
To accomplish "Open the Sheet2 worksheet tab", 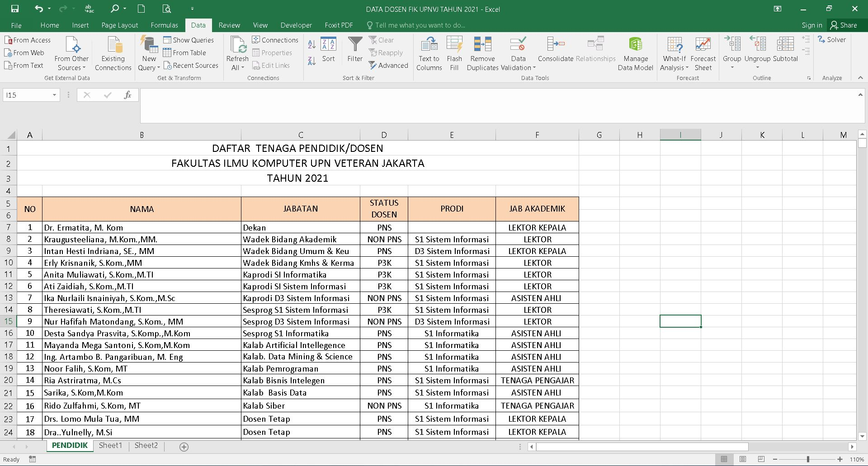I will (x=146, y=446).
